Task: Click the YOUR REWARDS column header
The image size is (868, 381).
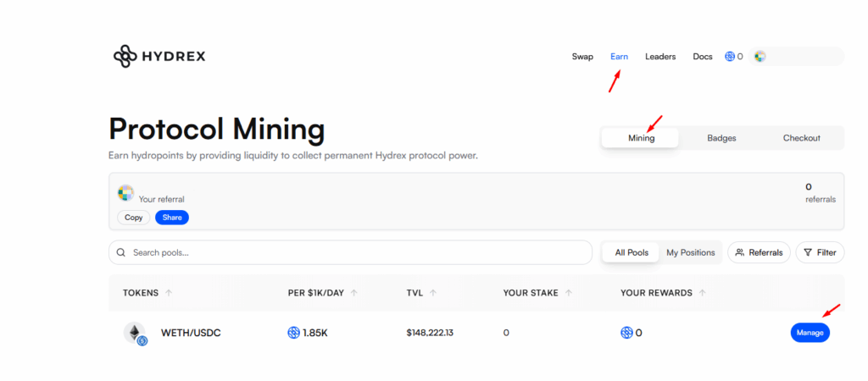Action: [657, 293]
